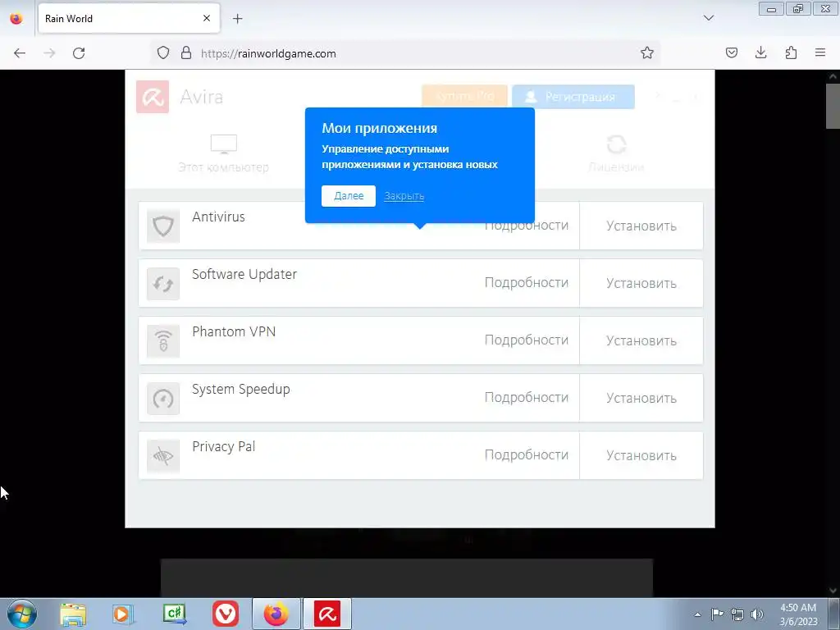Open Подробности for Software Updater
The height and width of the screenshot is (630, 840).
(x=527, y=283)
